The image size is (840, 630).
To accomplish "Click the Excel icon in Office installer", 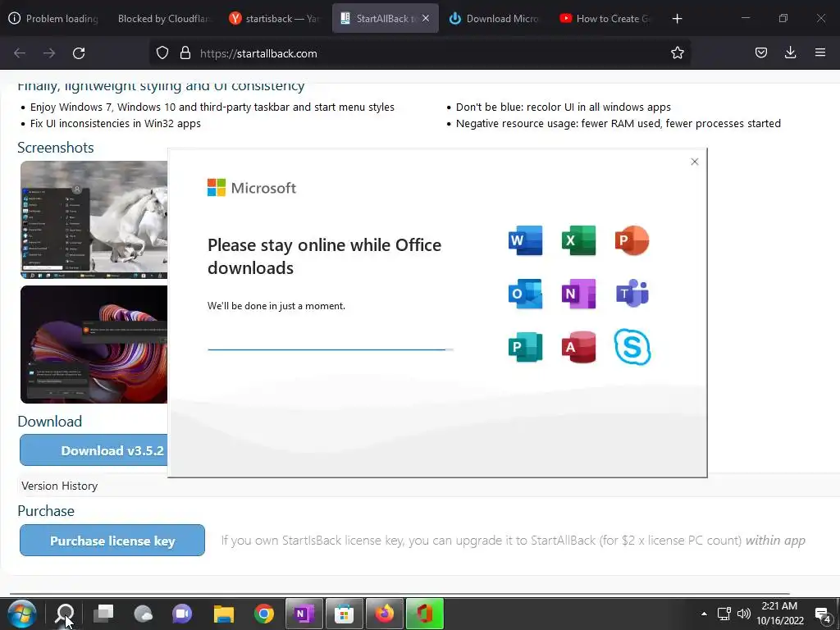I will [x=578, y=240].
